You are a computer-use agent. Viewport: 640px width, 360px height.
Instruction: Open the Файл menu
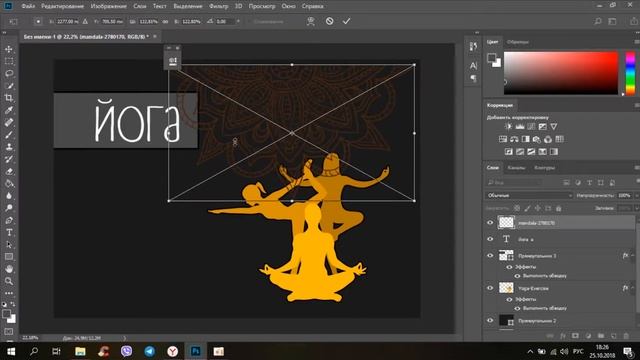[28, 6]
